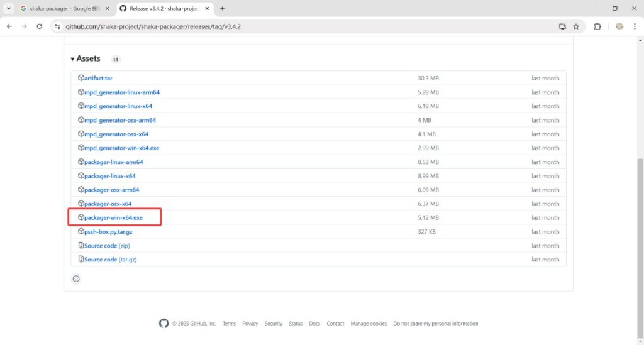Download mpd_generator-osx-arm64
644x345 pixels.
click(x=120, y=120)
